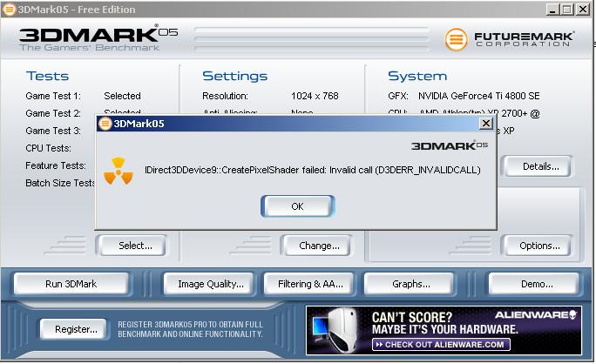The width and height of the screenshot is (596, 364).
Task: Click the Alienware advertisement banner
Action: click(x=444, y=331)
